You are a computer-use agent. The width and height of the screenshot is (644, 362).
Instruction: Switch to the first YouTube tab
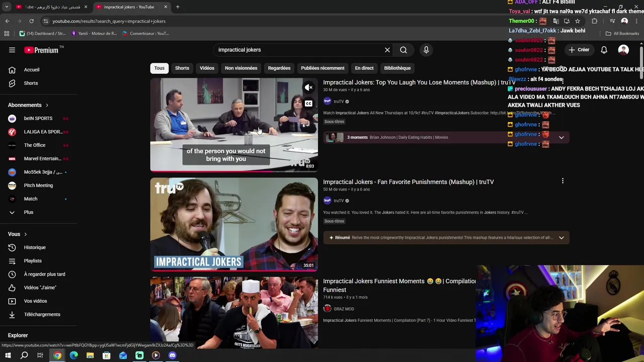pos(51,7)
